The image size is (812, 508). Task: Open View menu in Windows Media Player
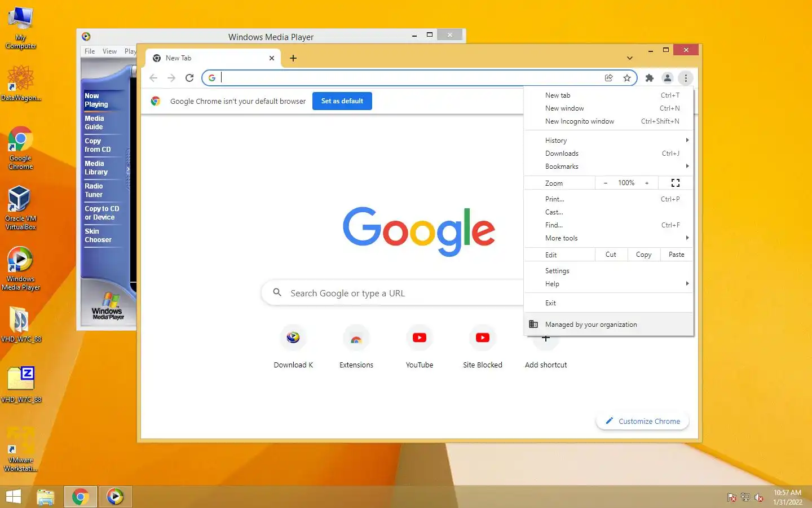click(109, 51)
